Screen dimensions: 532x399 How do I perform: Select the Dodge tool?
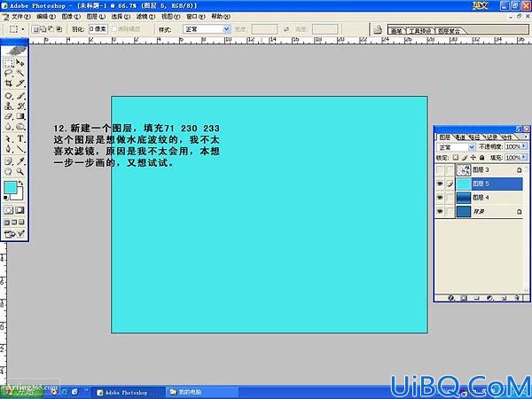pyautogui.click(x=20, y=127)
